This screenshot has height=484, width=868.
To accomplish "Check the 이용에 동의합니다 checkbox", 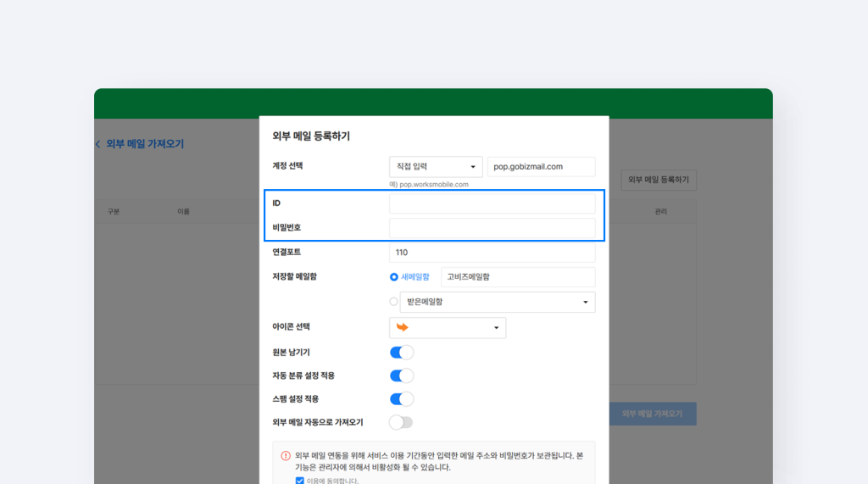I will pyautogui.click(x=299, y=481).
